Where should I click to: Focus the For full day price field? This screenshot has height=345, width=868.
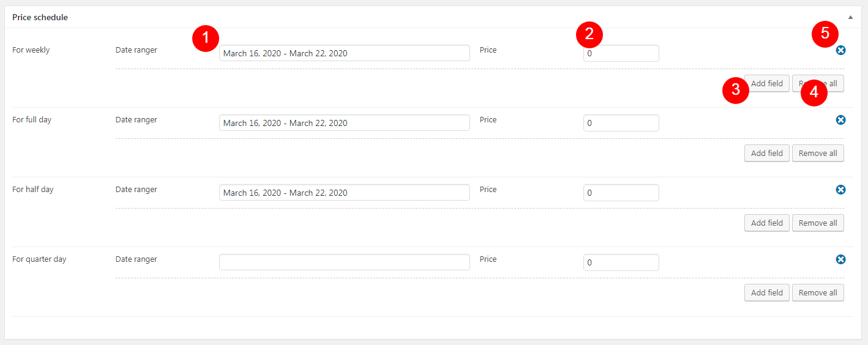621,123
